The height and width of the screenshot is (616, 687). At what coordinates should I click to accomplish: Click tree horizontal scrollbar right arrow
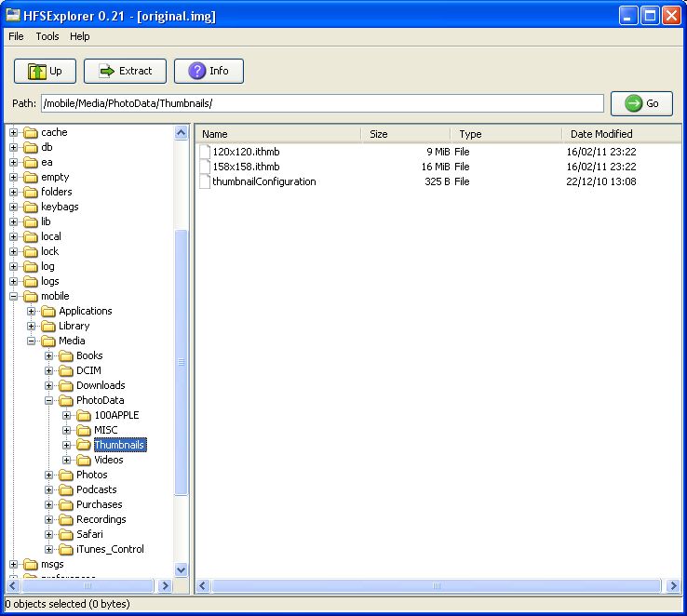point(165,586)
